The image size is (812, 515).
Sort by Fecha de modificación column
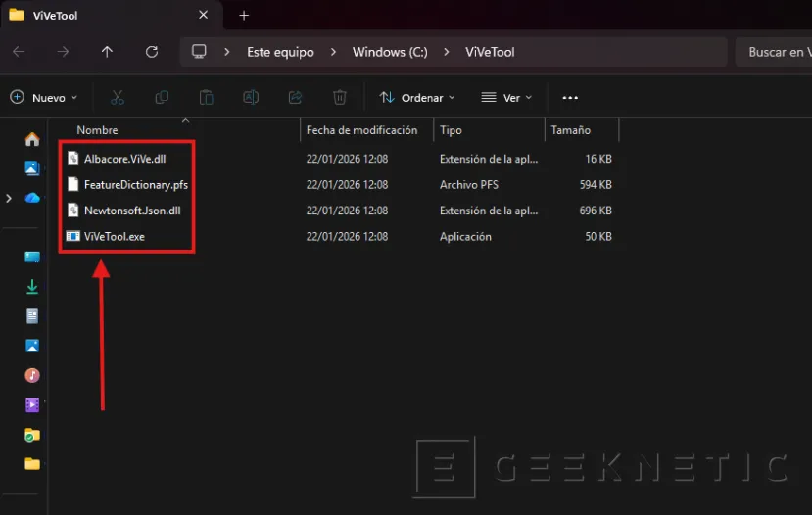tap(361, 130)
